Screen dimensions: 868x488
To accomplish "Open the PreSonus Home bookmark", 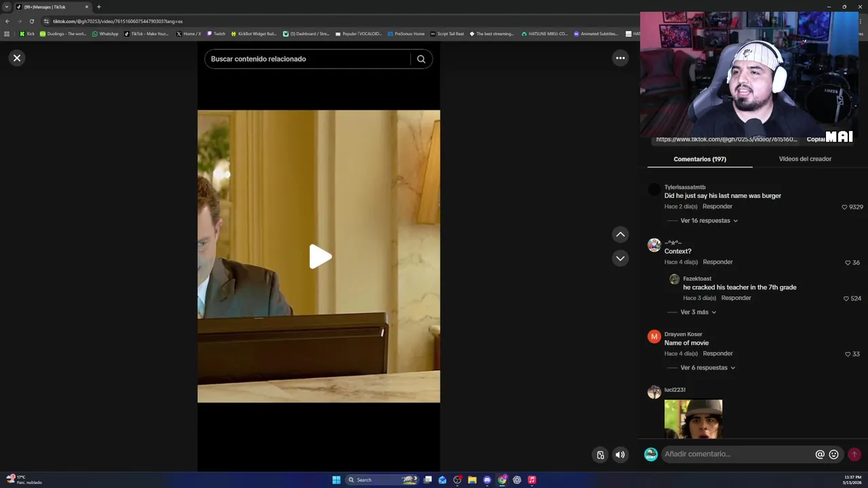I will pos(406,34).
